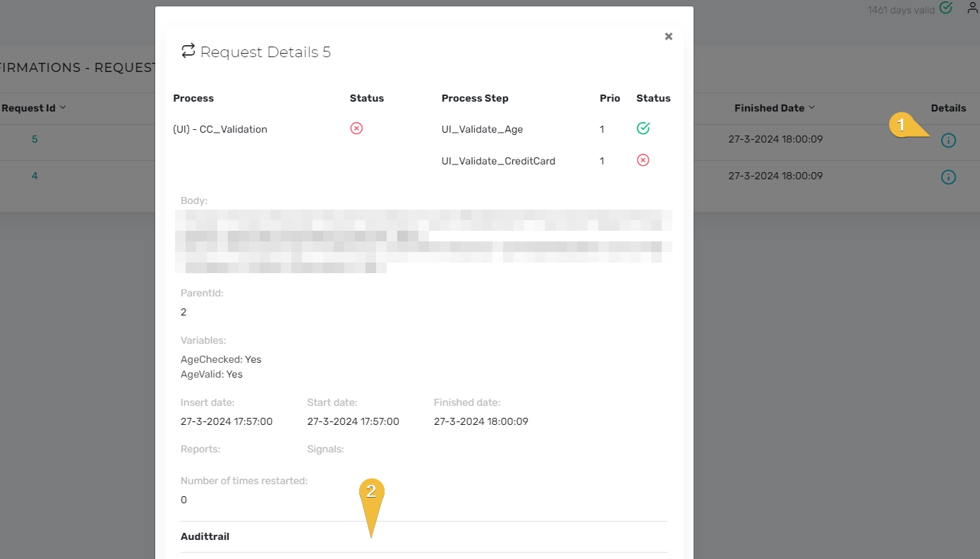Click the failed status icon of CC_Validation process
Viewport: 980px width, 559px height.
pyautogui.click(x=356, y=128)
